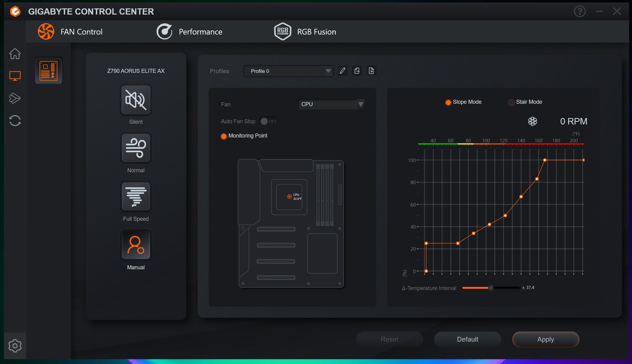
Task: Click the Default button
Action: tap(467, 339)
